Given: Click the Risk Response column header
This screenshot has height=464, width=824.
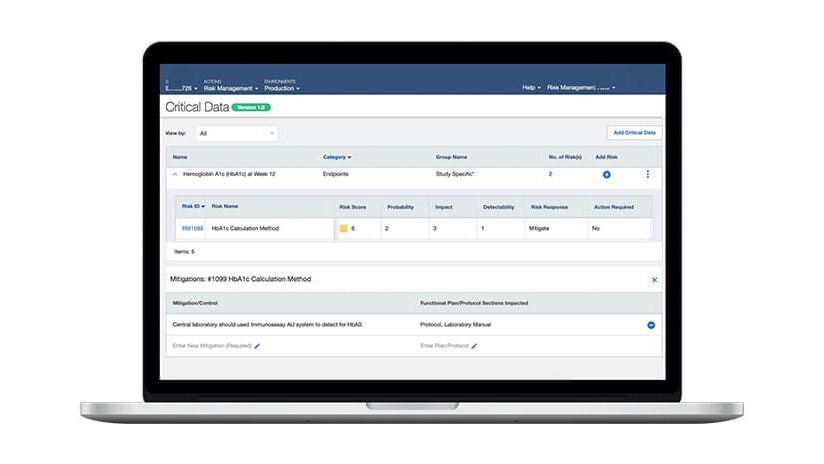Looking at the screenshot, I should [x=549, y=207].
